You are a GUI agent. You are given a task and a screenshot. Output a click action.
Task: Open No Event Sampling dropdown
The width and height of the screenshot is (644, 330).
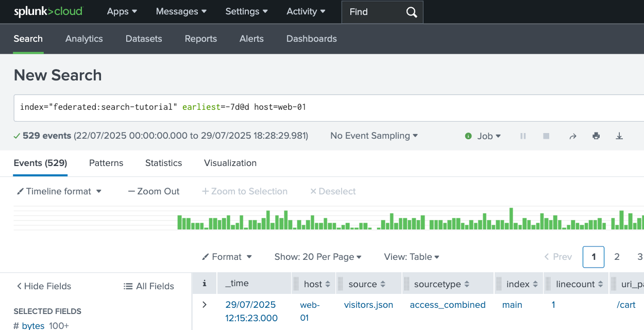(374, 136)
